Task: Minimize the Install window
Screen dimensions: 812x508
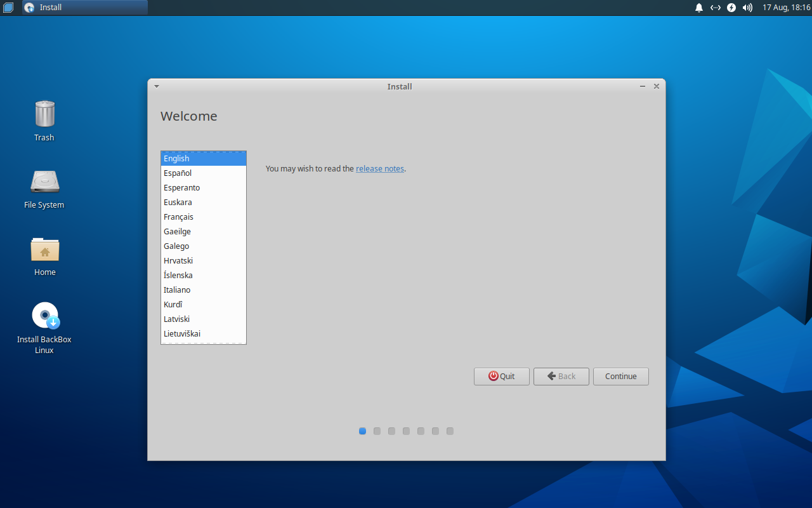Action: [x=643, y=86]
